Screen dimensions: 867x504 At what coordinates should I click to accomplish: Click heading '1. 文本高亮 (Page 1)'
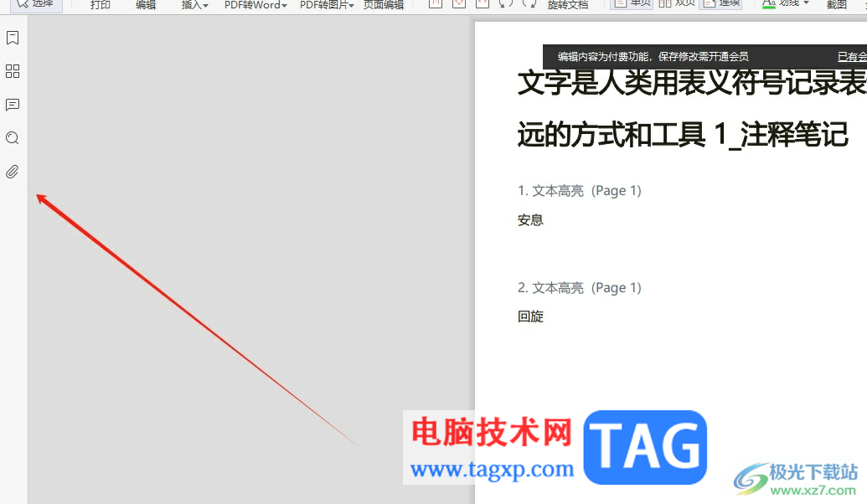580,191
